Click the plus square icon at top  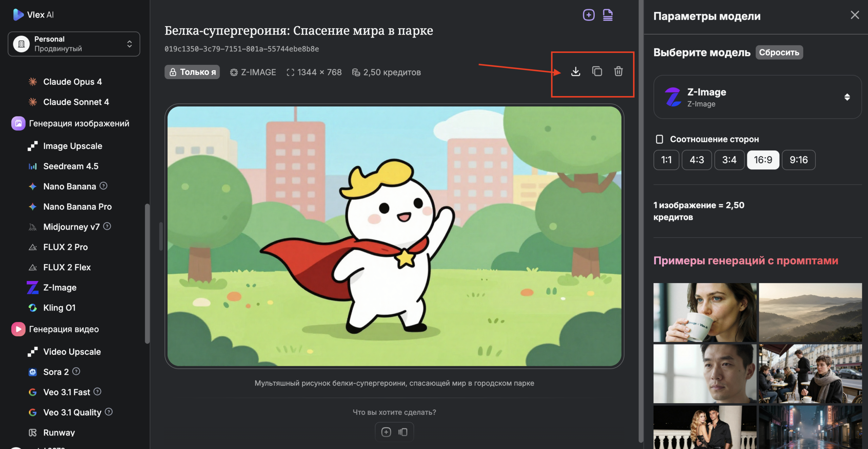(x=589, y=15)
